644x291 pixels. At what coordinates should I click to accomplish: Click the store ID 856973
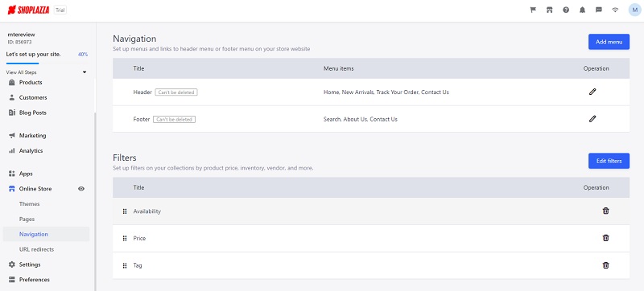19,42
